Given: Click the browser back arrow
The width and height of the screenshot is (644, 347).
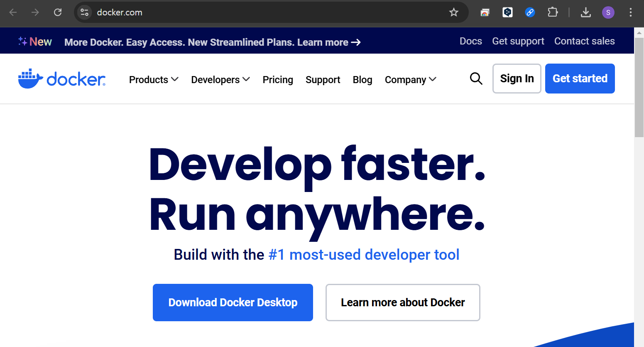Looking at the screenshot, I should pyautogui.click(x=13, y=12).
